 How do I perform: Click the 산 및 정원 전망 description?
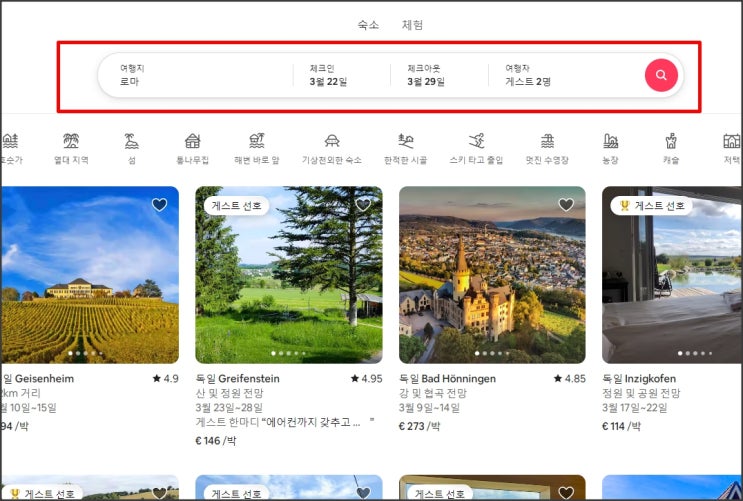click(x=229, y=393)
